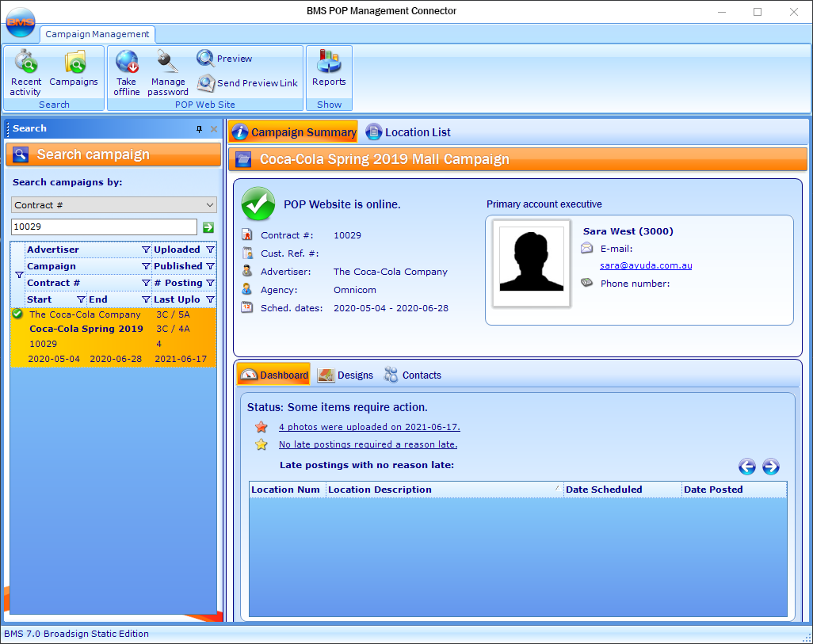The width and height of the screenshot is (813, 644).
Task: Click the 2021-06-17 last upload value
Action: (181, 359)
